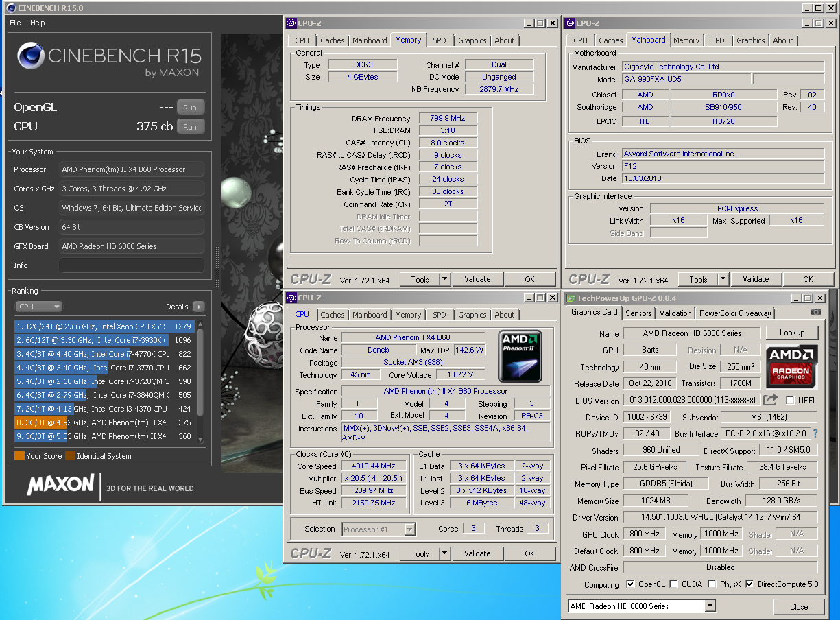The image size is (840, 620).
Task: Toggle the DirectCompute 5.0 checkbox
Action: pyautogui.click(x=750, y=584)
